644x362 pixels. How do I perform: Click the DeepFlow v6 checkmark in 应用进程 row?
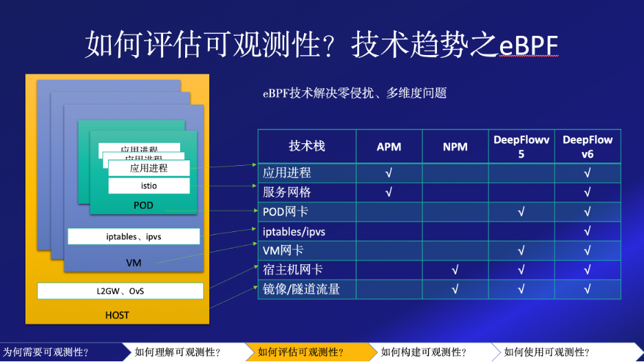click(x=588, y=173)
